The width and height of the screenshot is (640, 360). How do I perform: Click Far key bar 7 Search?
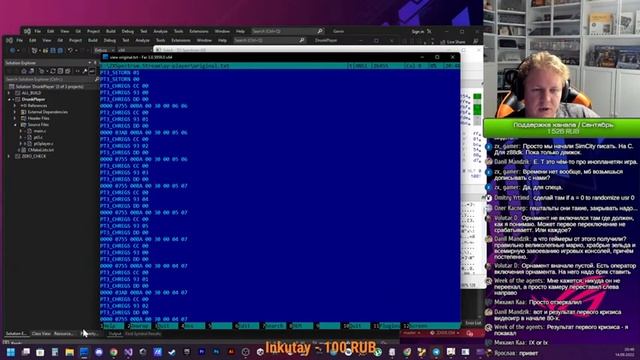(x=274, y=326)
